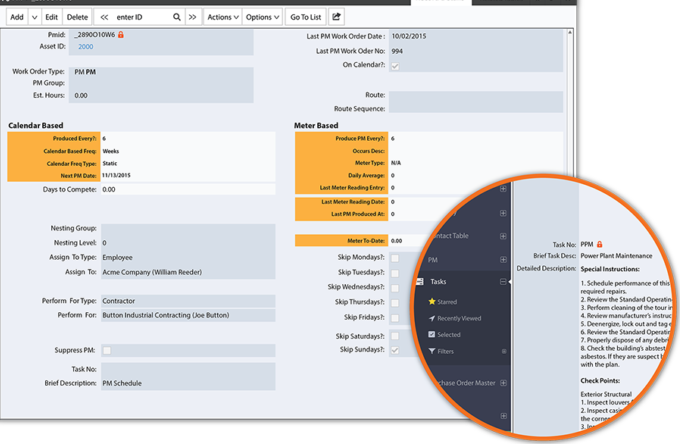Screen dimensions: 680x444
Task: Click the Tasks table icon in sidebar
Action: pyautogui.click(x=420, y=282)
